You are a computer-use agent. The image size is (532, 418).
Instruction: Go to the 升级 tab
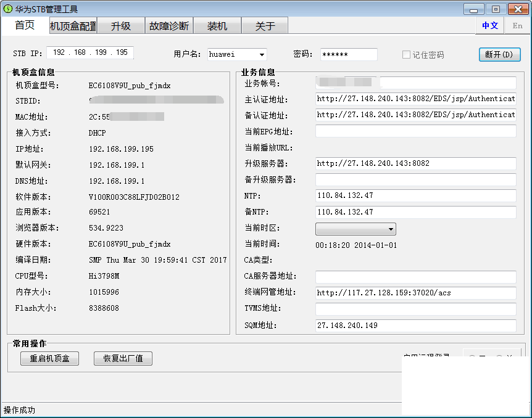tap(121, 26)
